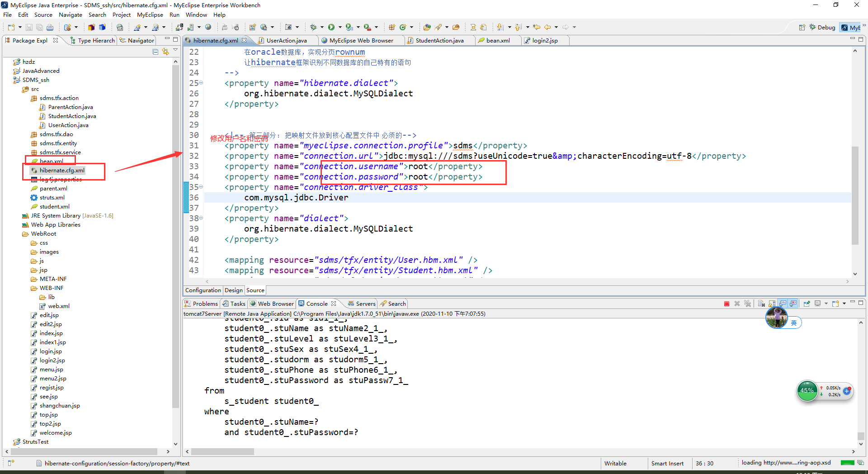Toggle fold marker at line 38
The height and width of the screenshot is (474, 868).
(201, 218)
